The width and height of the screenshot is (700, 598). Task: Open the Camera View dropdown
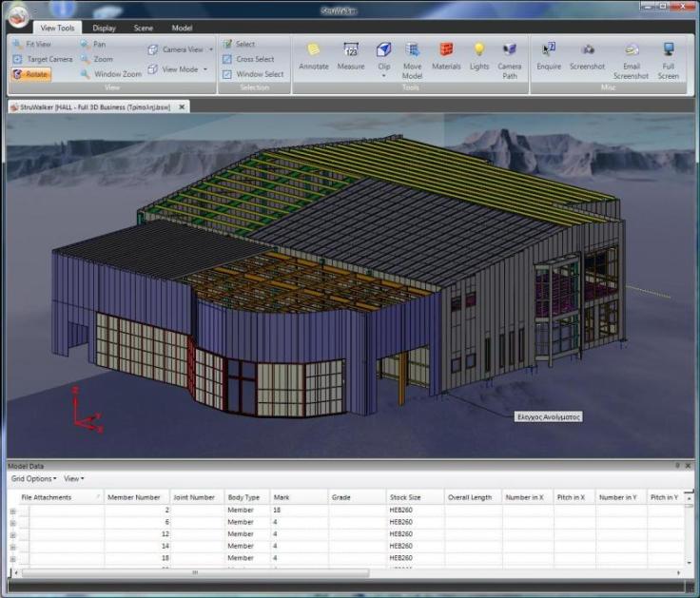click(181, 49)
